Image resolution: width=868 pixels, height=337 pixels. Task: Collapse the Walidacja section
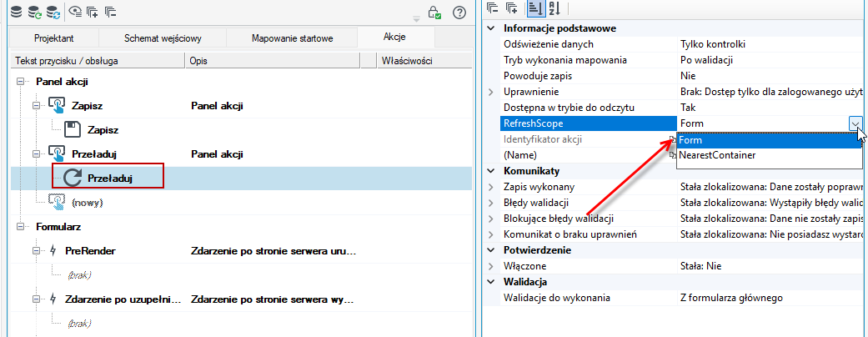click(x=491, y=282)
